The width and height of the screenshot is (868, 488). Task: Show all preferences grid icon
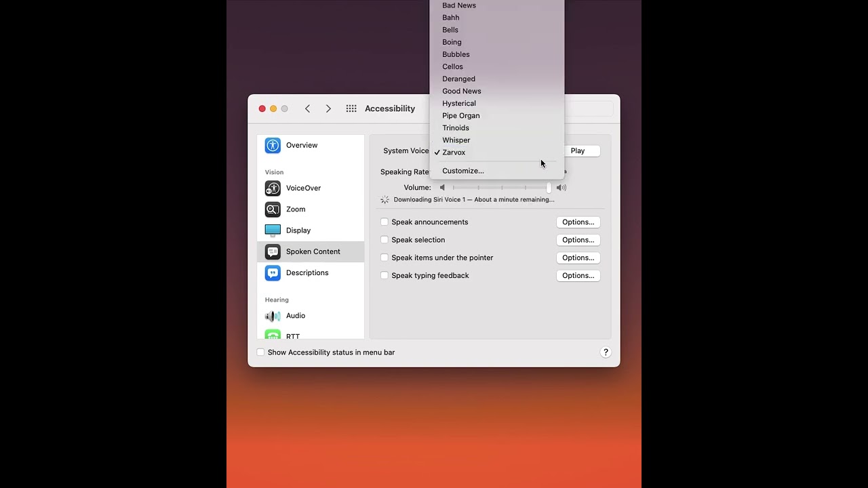(351, 108)
